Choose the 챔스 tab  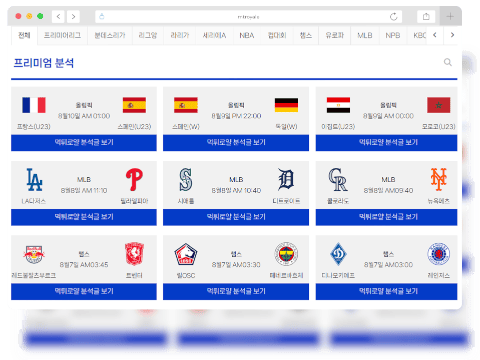pos(306,35)
